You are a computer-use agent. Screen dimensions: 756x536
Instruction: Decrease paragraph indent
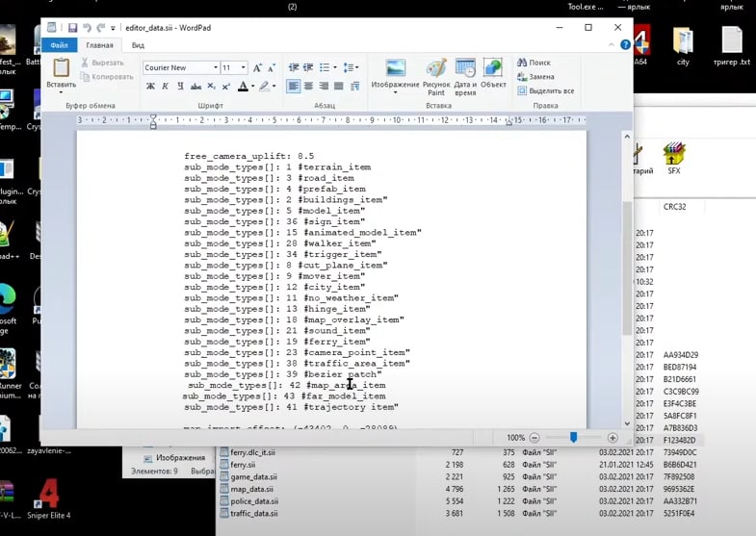[294, 67]
